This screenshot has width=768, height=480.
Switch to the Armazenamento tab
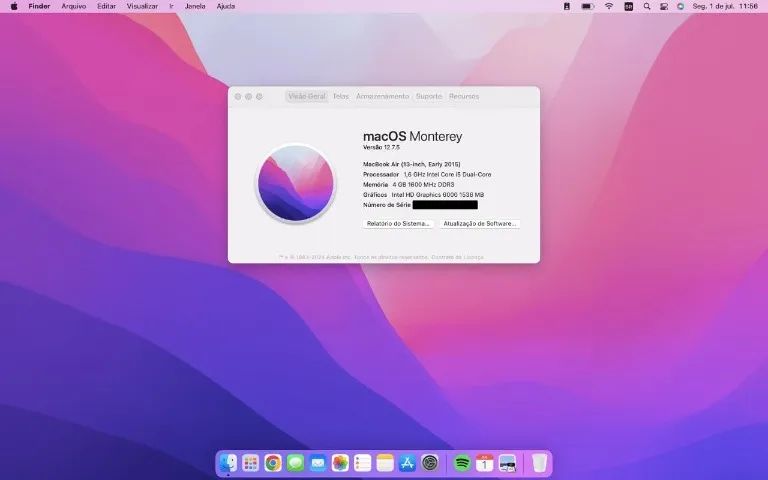[382, 96]
